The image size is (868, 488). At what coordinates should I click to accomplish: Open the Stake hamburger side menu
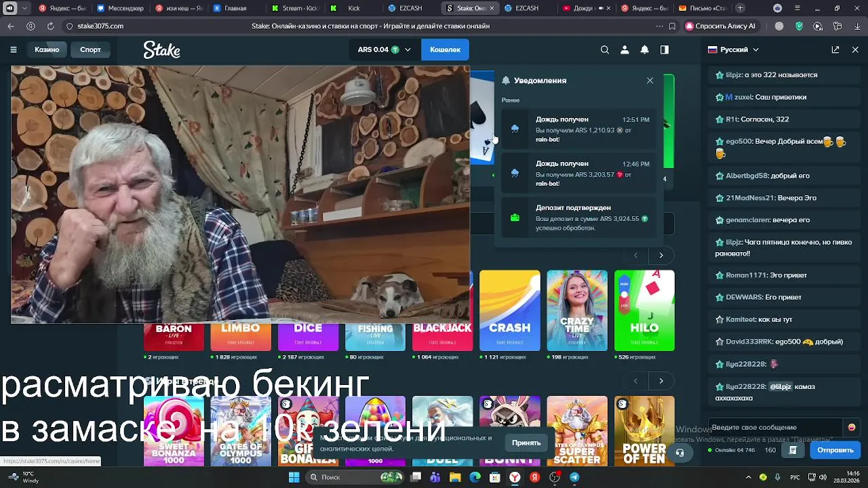(14, 49)
